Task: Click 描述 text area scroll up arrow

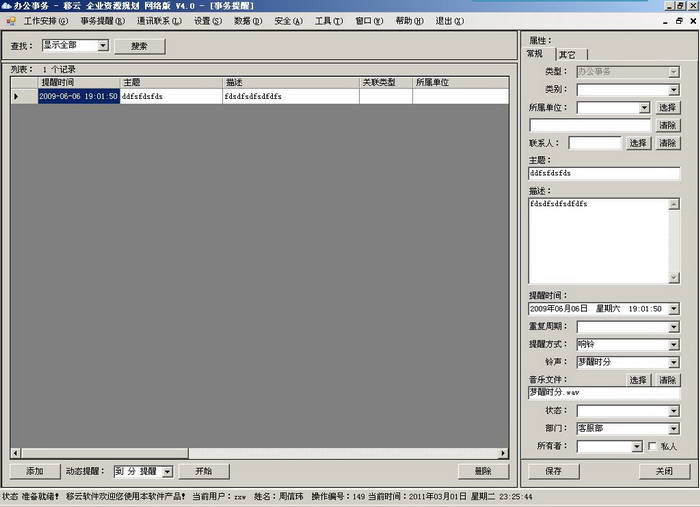Action: tap(674, 204)
